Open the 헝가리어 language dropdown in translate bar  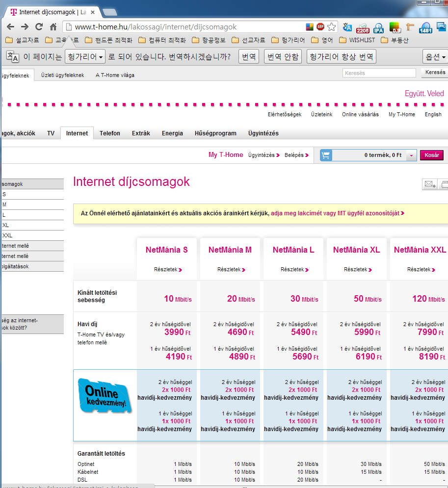tap(85, 56)
